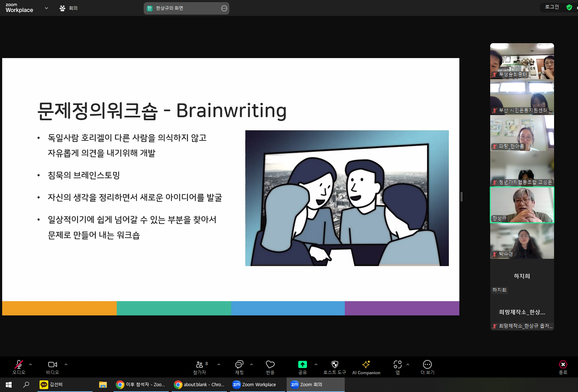
Task: Click the 로그인 login button
Action: (x=552, y=7)
